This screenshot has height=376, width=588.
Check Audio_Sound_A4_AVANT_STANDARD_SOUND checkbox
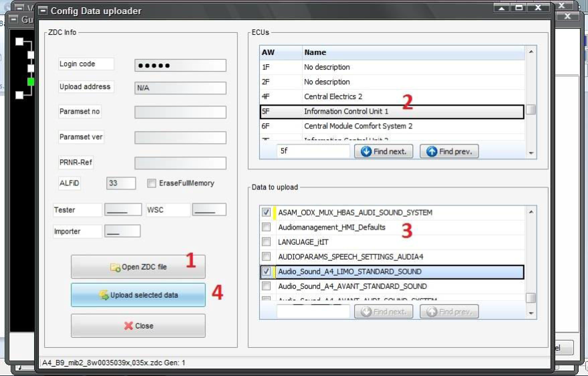tap(266, 286)
